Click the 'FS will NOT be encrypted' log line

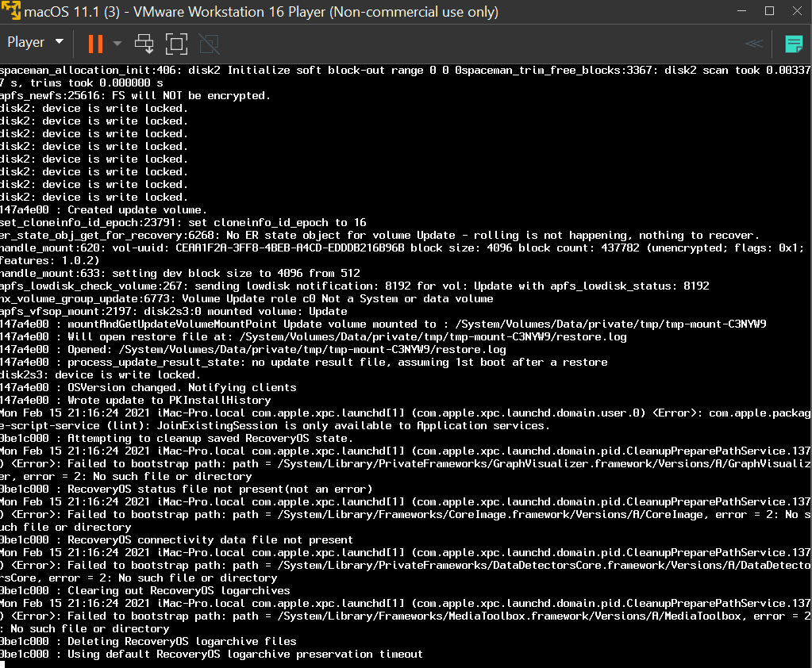pyautogui.click(x=135, y=96)
